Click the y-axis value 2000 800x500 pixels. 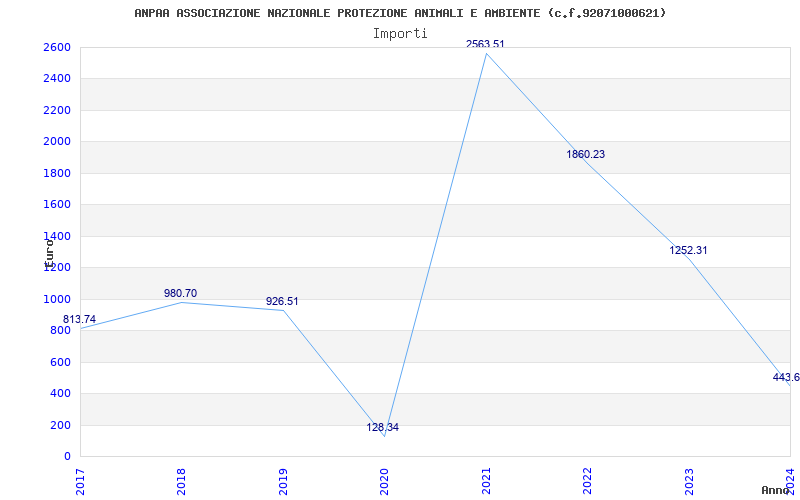[57, 141]
